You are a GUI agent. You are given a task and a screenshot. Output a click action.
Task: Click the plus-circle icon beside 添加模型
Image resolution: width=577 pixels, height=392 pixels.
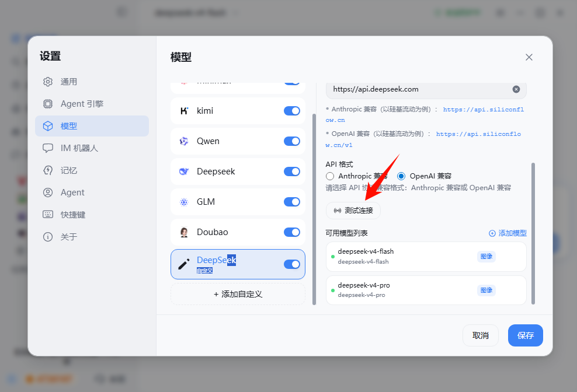pyautogui.click(x=492, y=233)
